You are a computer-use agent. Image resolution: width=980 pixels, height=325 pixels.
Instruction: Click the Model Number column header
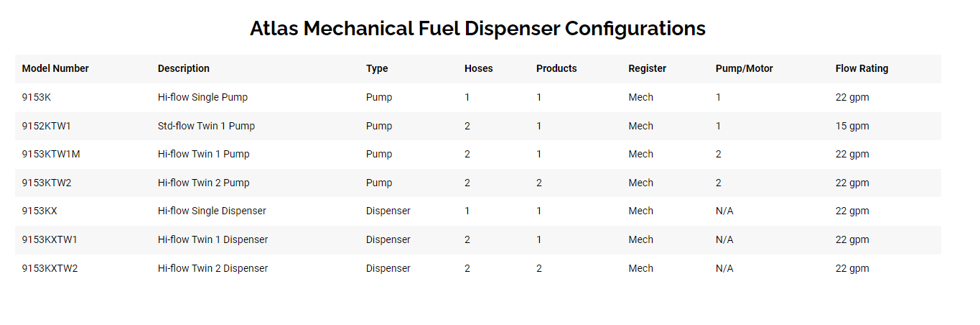point(55,68)
